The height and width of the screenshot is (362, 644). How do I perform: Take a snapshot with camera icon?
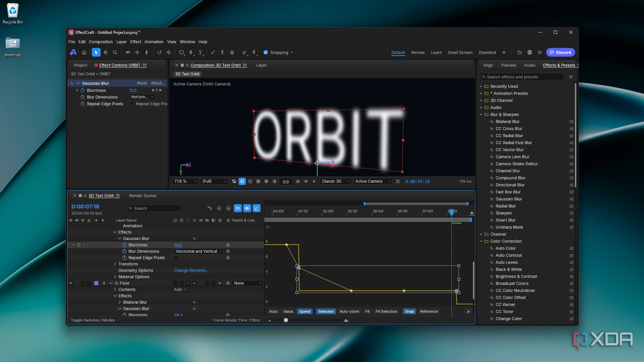(298, 181)
